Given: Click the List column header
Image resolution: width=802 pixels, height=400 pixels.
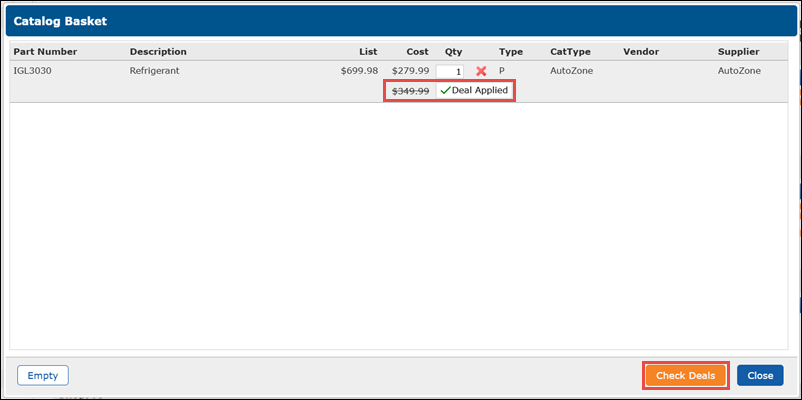Looking at the screenshot, I should click(x=368, y=51).
